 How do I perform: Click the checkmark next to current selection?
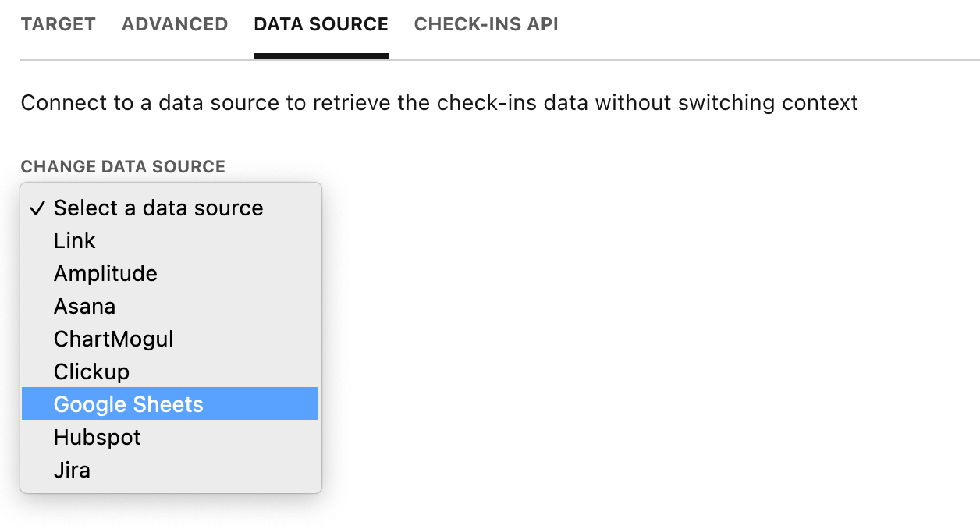37,208
